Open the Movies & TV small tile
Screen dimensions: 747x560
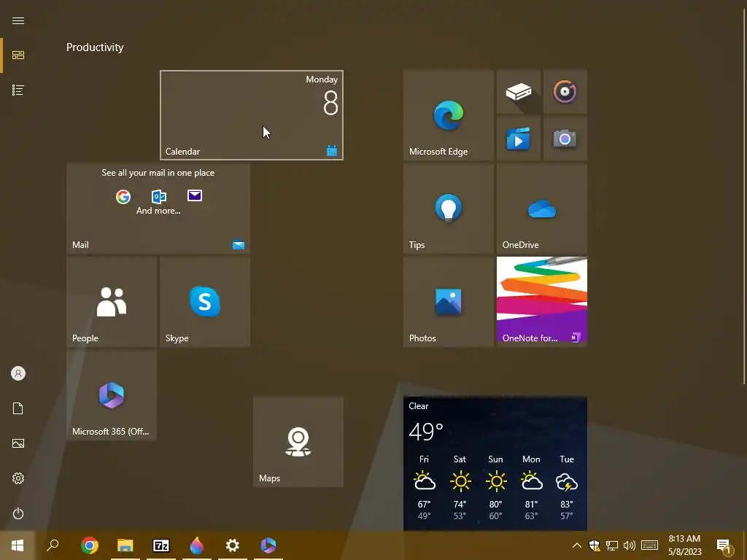[519, 138]
